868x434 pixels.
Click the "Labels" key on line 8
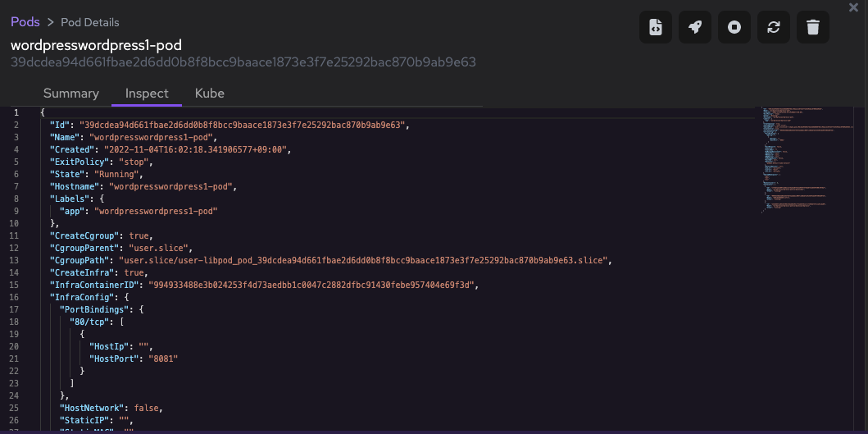tap(69, 199)
